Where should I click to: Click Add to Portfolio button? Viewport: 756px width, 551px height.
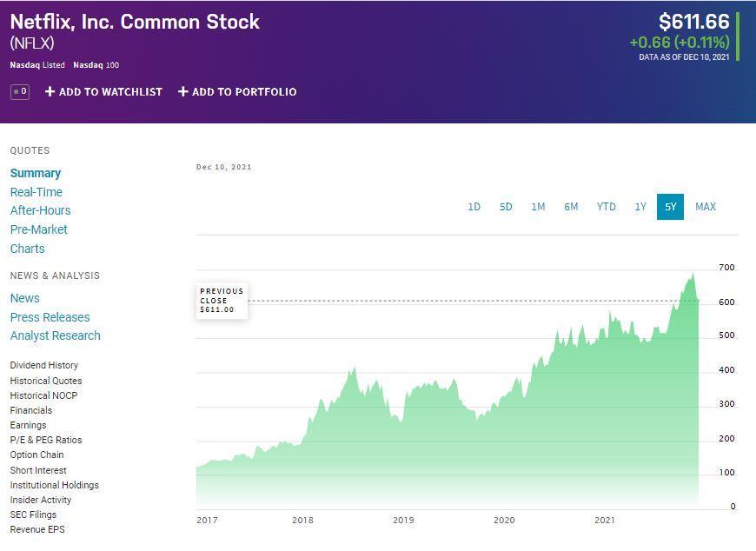[x=237, y=91]
